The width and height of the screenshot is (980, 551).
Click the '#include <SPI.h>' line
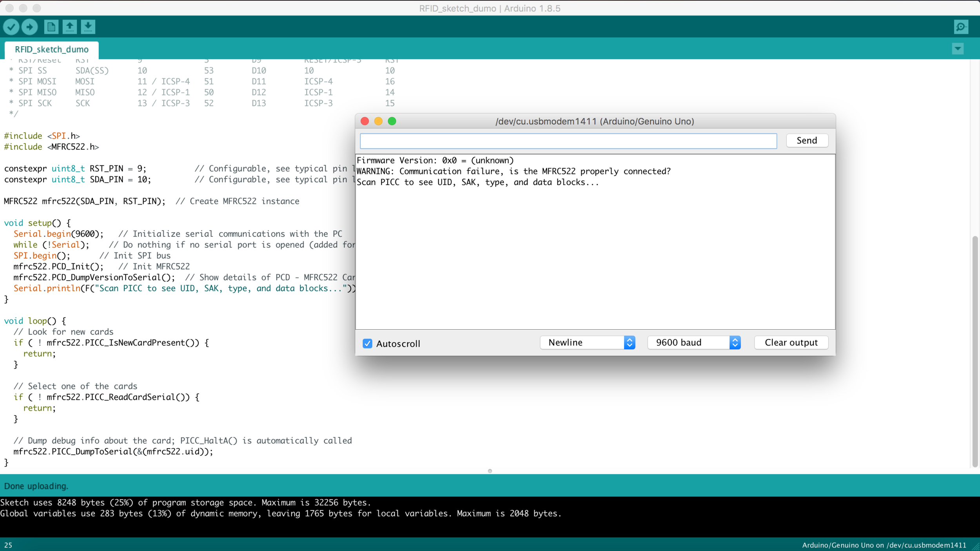coord(42,136)
